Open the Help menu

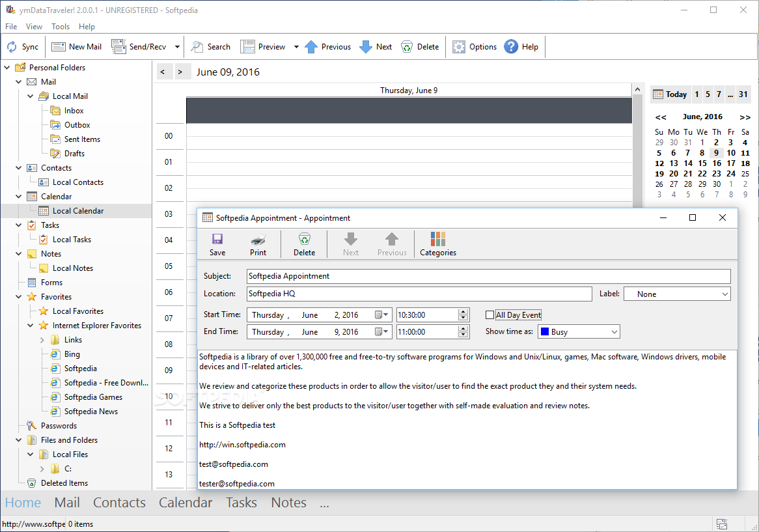pyautogui.click(x=87, y=27)
